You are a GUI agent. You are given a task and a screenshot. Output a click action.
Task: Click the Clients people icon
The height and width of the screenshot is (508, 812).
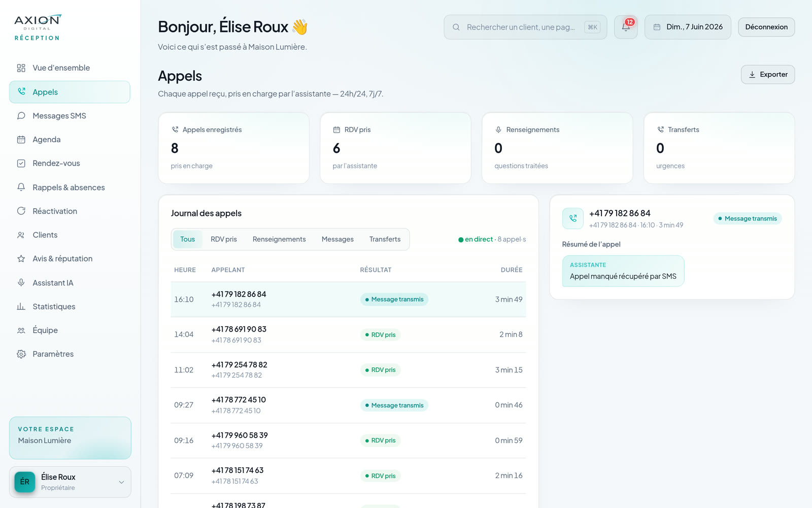click(x=21, y=235)
